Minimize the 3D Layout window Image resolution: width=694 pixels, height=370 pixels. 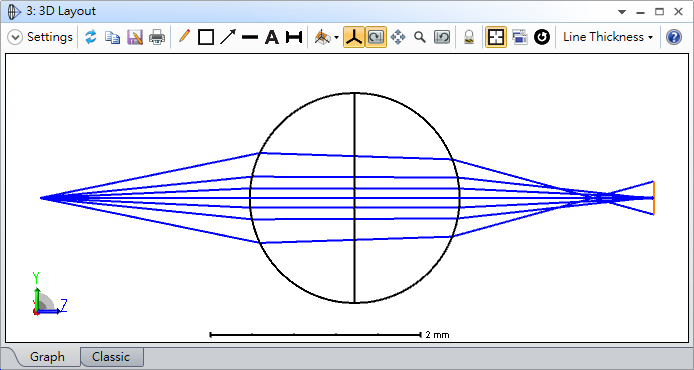tap(640, 12)
